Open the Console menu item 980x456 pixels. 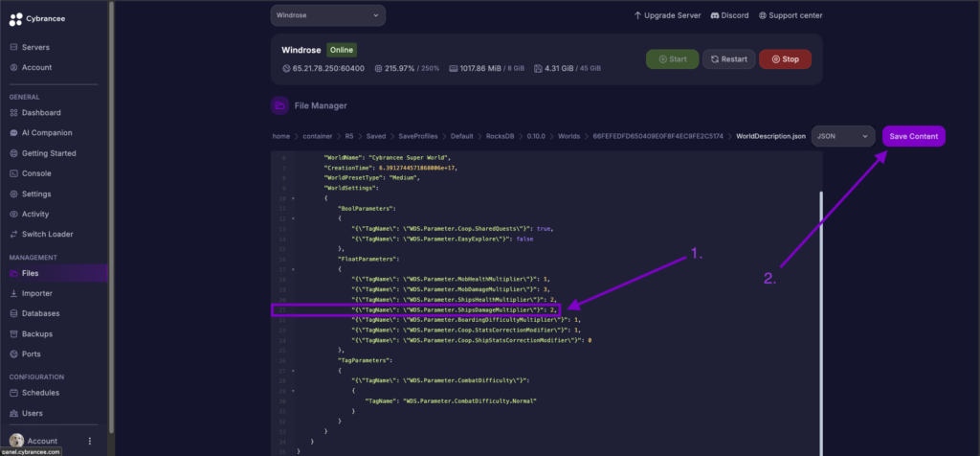[x=37, y=173]
